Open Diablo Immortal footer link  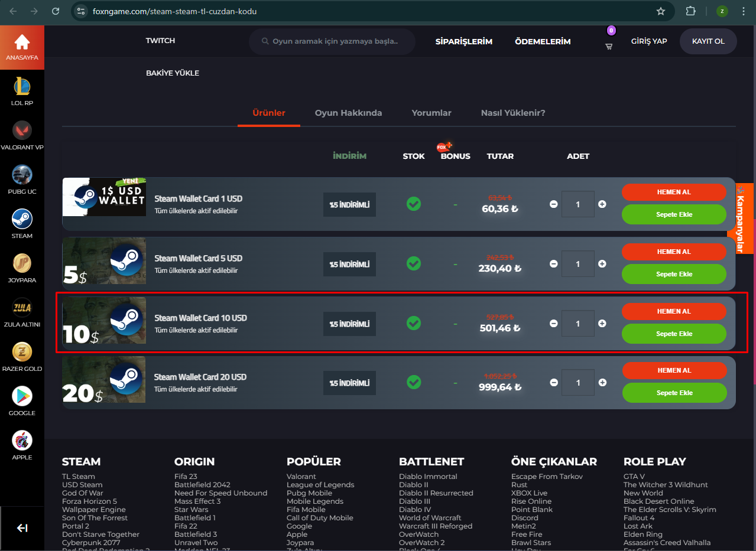428,477
